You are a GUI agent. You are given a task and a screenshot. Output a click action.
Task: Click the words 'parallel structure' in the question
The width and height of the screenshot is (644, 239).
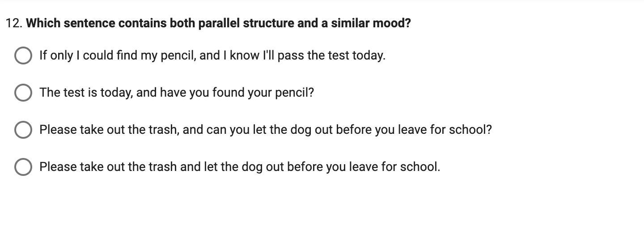pyautogui.click(x=246, y=23)
